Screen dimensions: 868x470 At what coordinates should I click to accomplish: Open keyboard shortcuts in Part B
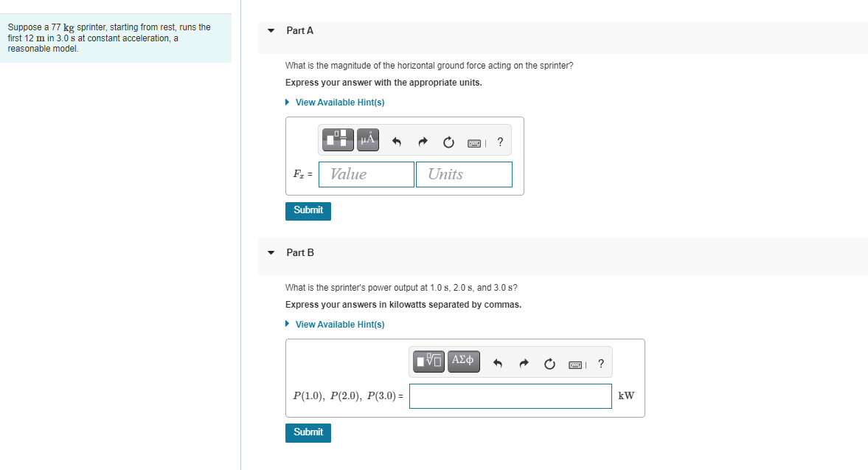click(576, 364)
